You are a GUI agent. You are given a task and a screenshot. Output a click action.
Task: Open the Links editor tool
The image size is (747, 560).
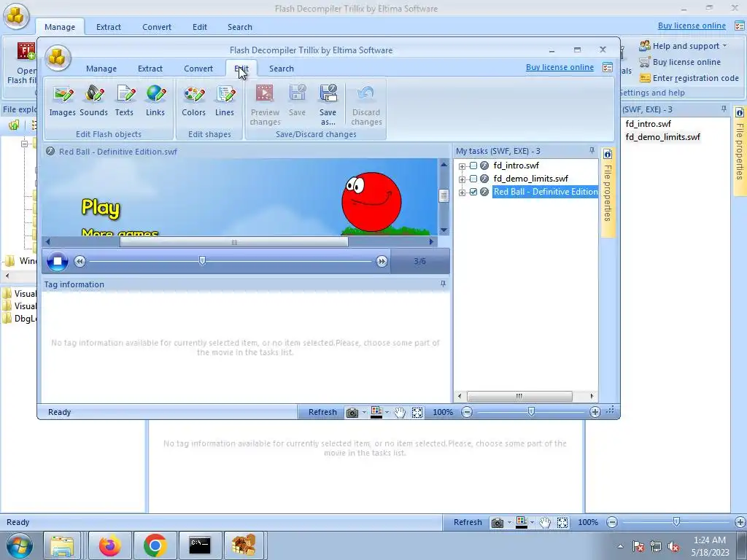(x=155, y=101)
